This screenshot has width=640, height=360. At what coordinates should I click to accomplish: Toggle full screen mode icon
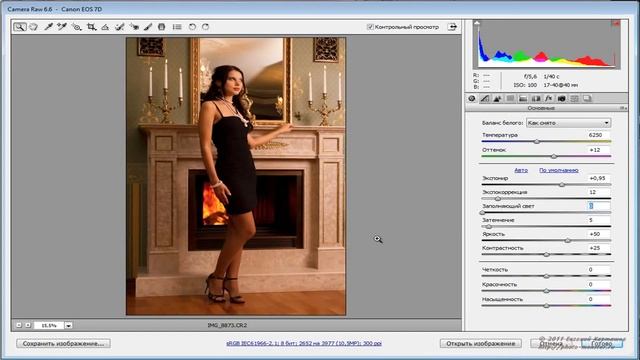coord(452,27)
